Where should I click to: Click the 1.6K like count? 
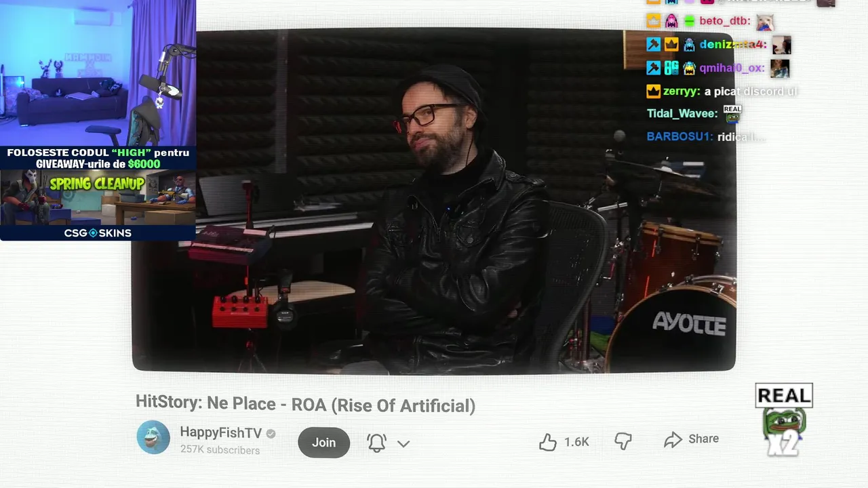point(576,442)
